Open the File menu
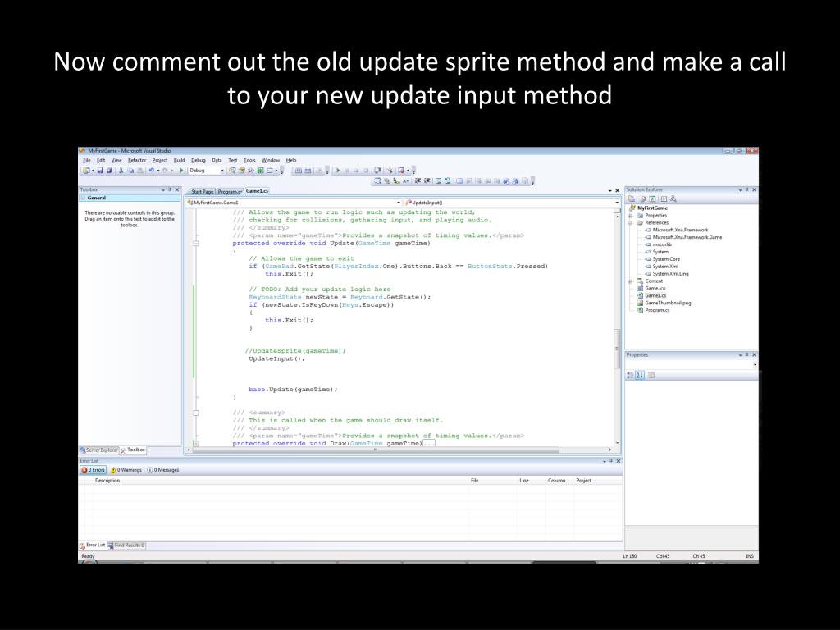840x630 pixels. click(87, 160)
